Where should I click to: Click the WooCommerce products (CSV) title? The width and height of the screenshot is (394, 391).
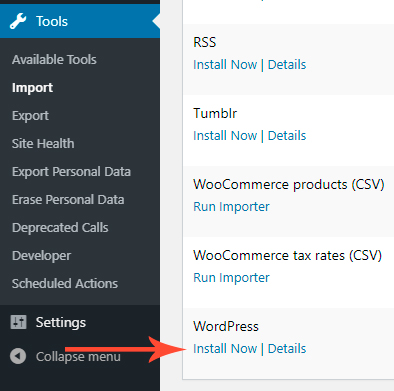tap(289, 184)
